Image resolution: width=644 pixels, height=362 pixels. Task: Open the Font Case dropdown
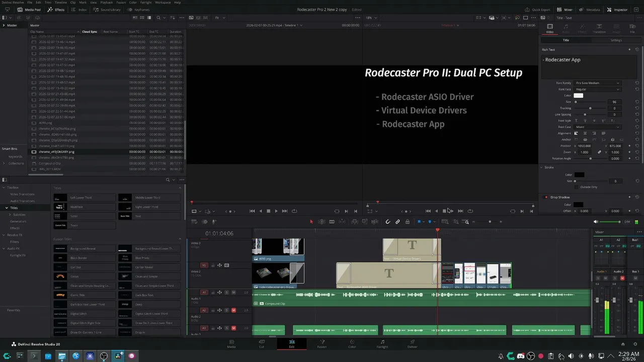598,127
